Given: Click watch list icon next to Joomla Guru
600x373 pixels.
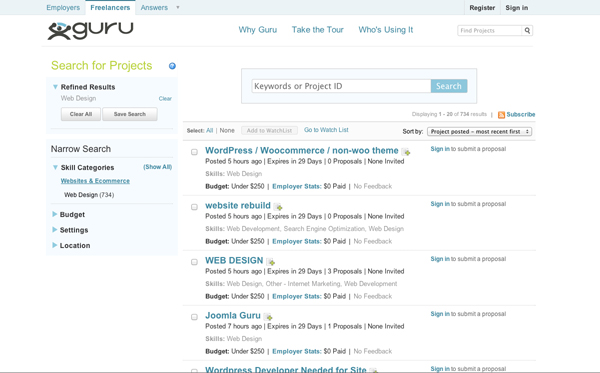Looking at the screenshot, I should (268, 317).
